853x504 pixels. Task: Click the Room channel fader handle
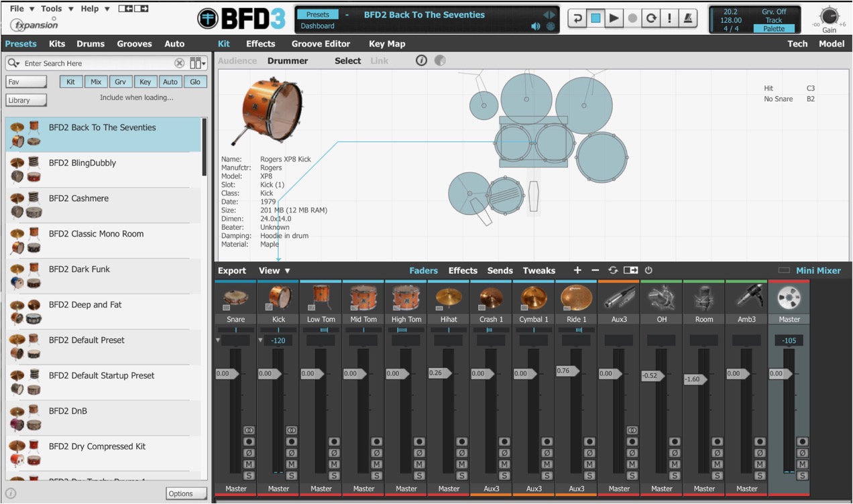click(695, 379)
